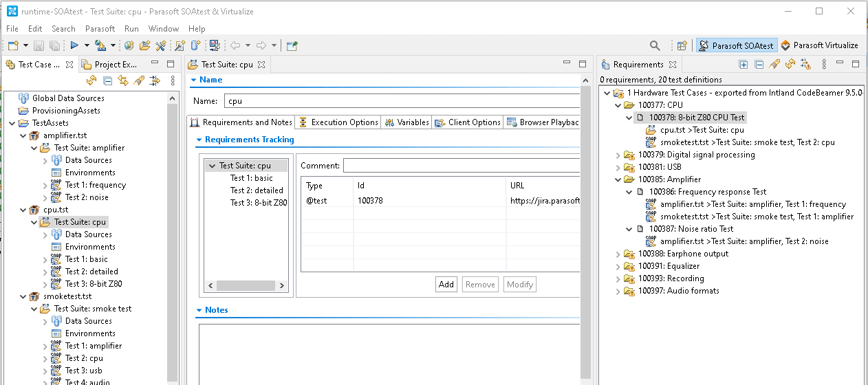Click the Pin Editor icon in main toolbar
The height and width of the screenshot is (385, 868).
pyautogui.click(x=292, y=45)
